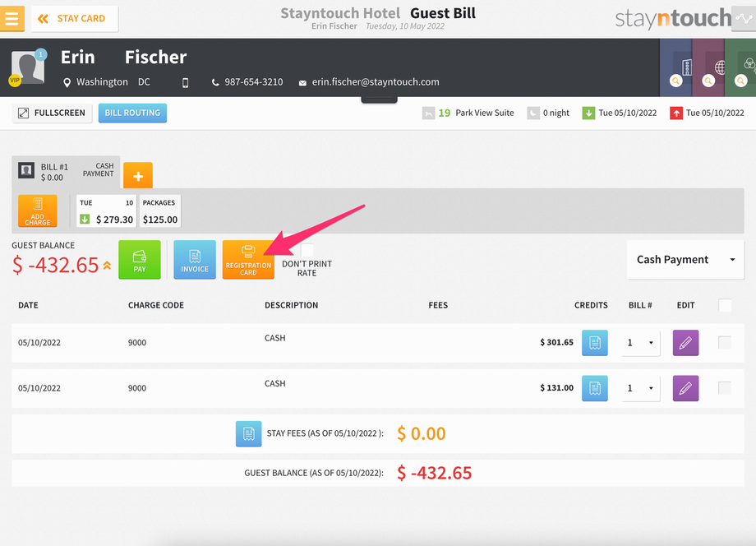Open the activity graph icon at top right
Screen dimensions: 756x546
coord(744,19)
